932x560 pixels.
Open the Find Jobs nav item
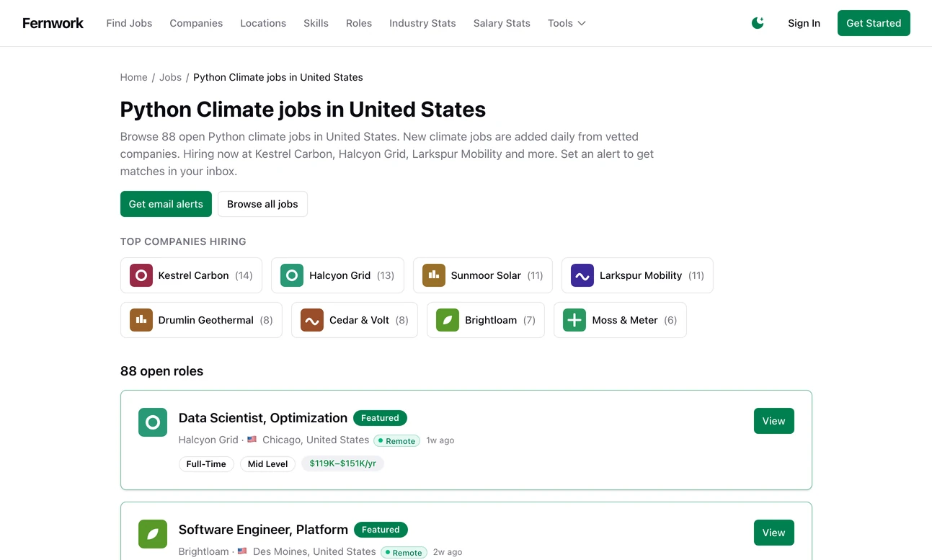(129, 23)
